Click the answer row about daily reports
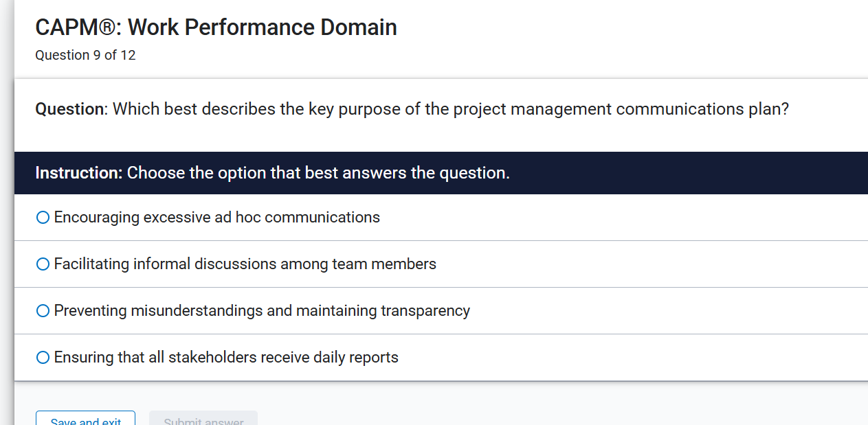This screenshot has height=425, width=868. pyautogui.click(x=225, y=357)
